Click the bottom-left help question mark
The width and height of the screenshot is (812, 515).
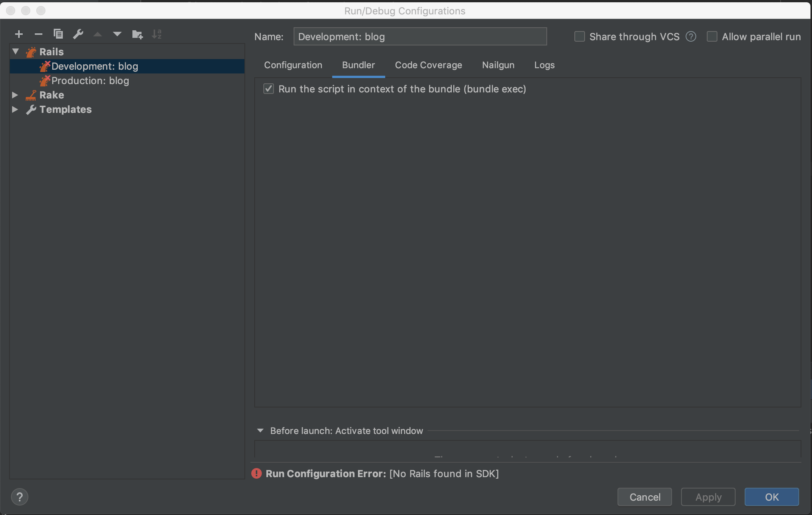tap(20, 497)
